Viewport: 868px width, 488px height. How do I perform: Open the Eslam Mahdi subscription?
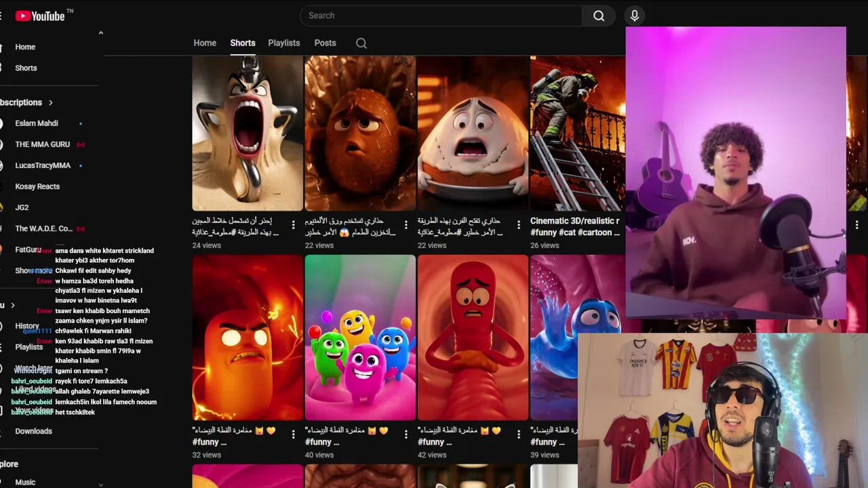click(37, 123)
